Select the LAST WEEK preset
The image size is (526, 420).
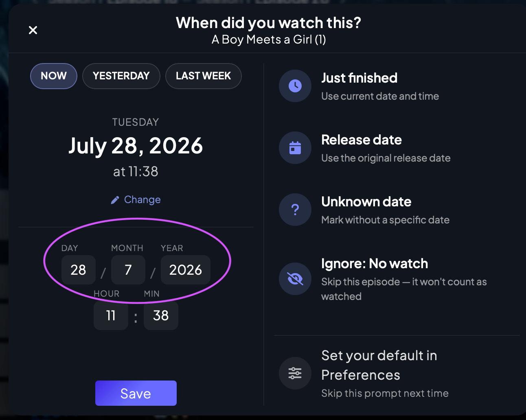point(204,76)
